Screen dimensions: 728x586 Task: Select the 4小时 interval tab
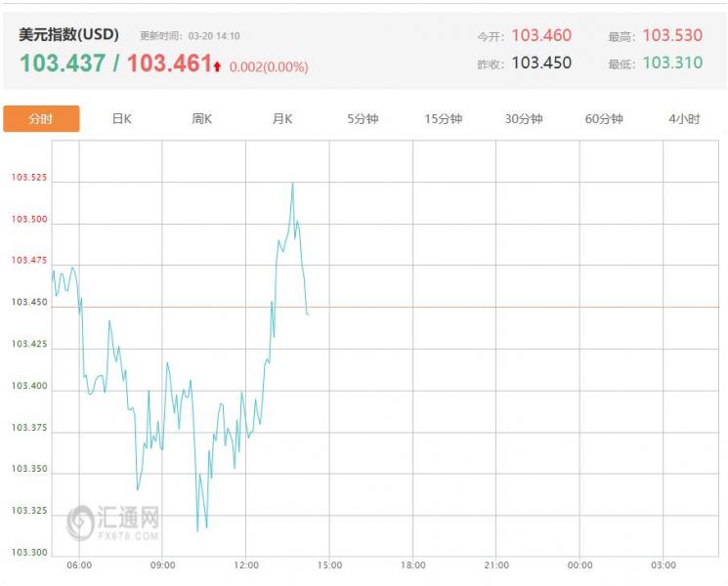tap(684, 119)
